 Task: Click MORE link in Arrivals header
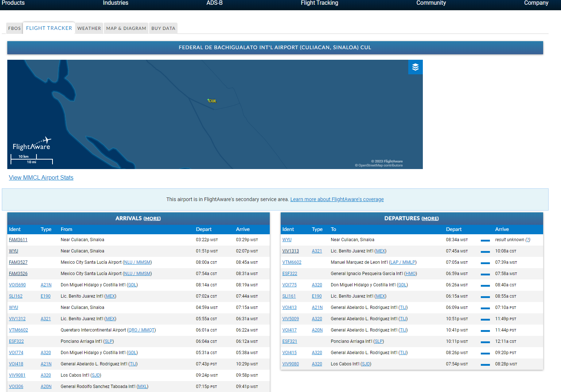152,219
